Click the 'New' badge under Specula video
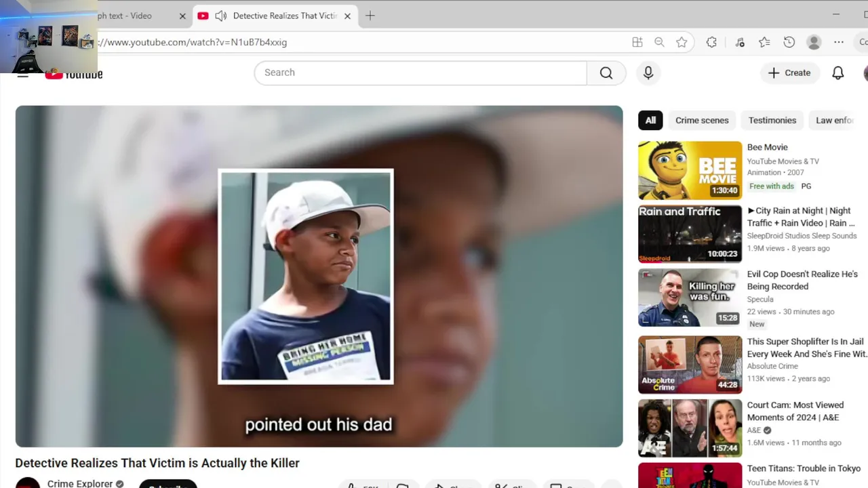The height and width of the screenshot is (488, 868). point(757,325)
